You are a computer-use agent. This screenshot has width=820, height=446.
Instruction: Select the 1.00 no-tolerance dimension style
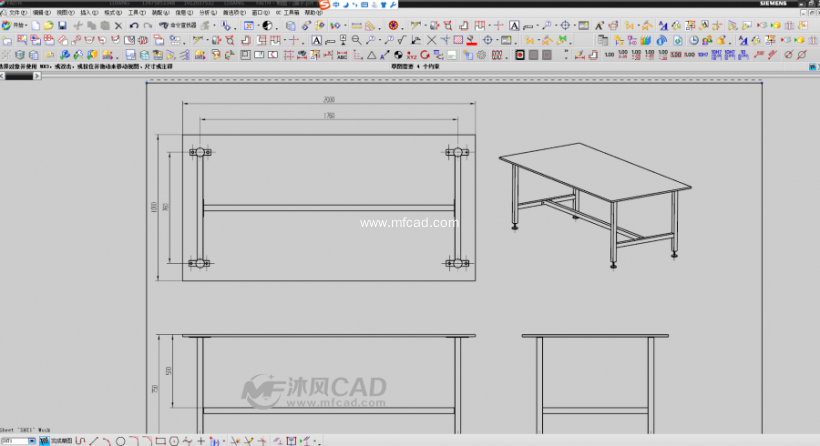coord(609,54)
